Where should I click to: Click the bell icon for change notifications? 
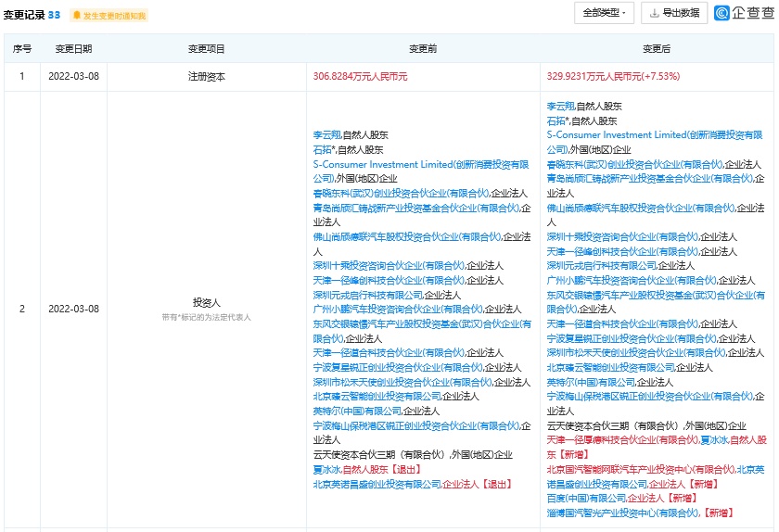click(x=77, y=16)
